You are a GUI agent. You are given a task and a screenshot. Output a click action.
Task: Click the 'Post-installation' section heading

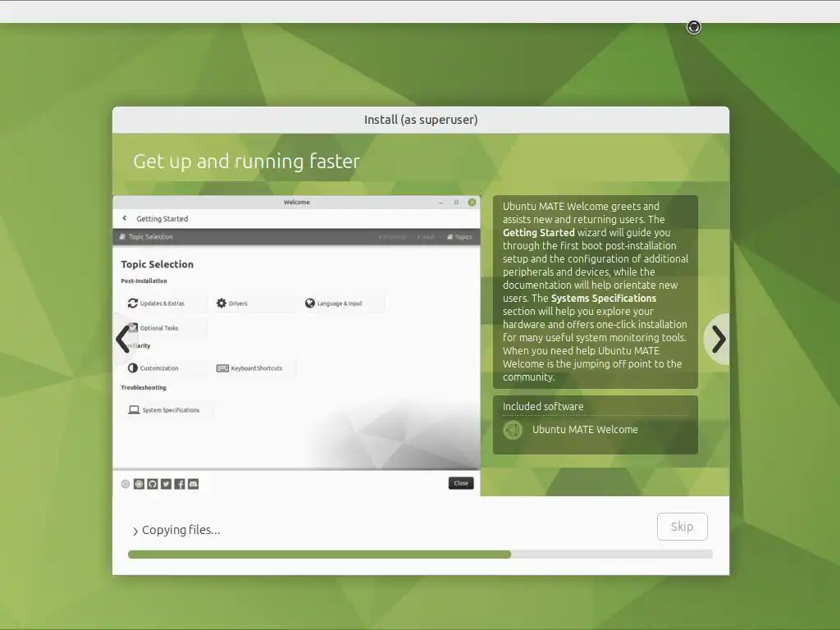point(144,281)
